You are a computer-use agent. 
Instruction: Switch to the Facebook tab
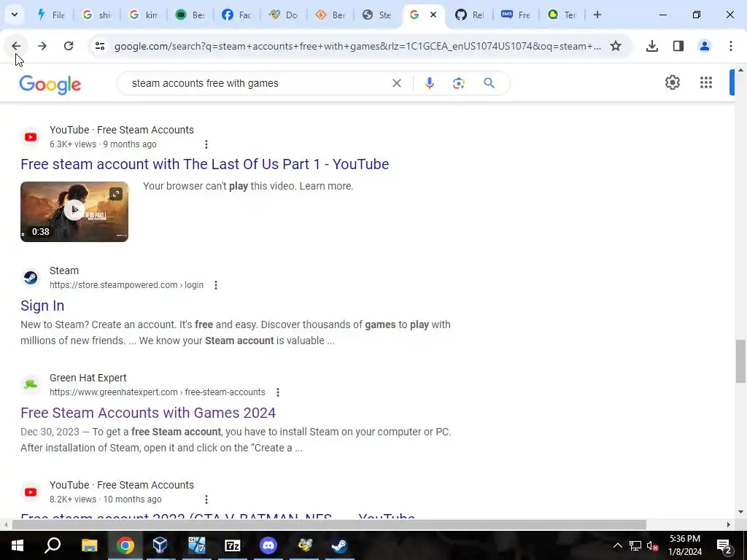[239, 15]
